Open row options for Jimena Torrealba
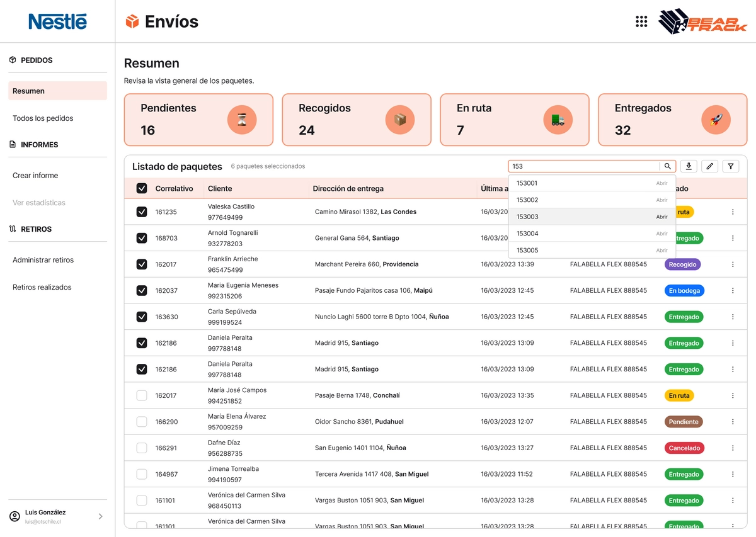This screenshot has width=756, height=537. coord(733,474)
